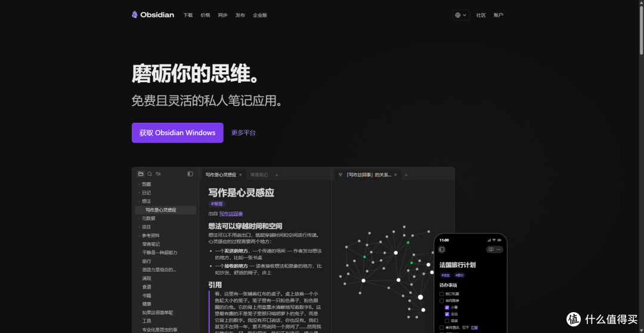The image size is (644, 333).
Task: Open the 创造力是组合的... note
Action: (159, 270)
